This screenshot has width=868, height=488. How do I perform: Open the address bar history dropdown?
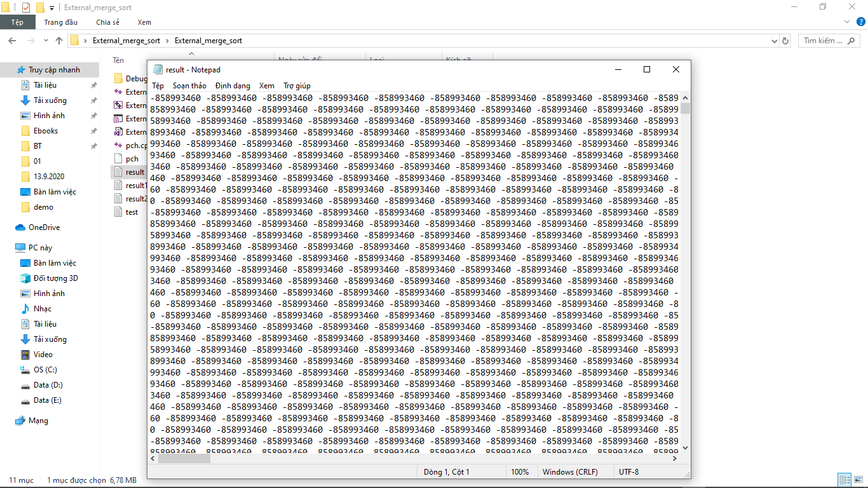click(x=774, y=41)
